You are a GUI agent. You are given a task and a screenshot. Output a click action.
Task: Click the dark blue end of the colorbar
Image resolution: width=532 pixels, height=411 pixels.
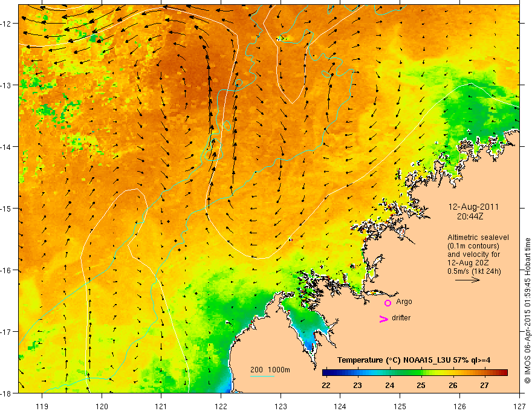pyautogui.click(x=325, y=372)
